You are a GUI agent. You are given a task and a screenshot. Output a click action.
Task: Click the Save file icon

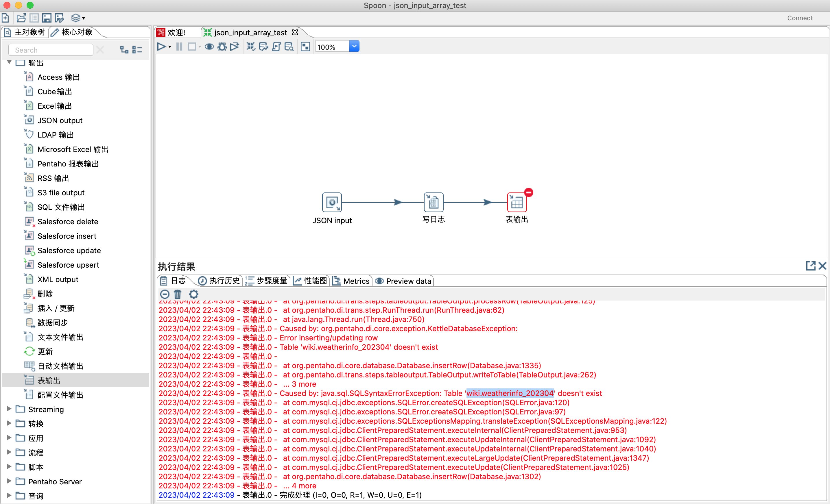click(47, 18)
